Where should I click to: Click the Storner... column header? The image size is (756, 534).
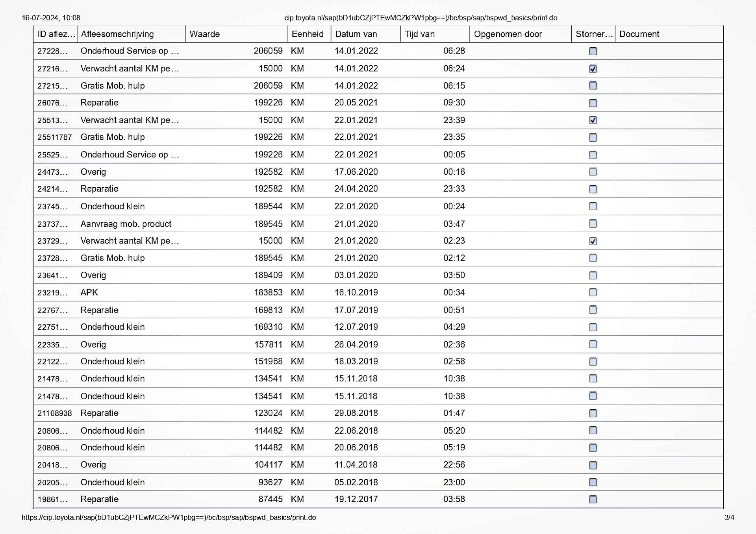point(593,34)
